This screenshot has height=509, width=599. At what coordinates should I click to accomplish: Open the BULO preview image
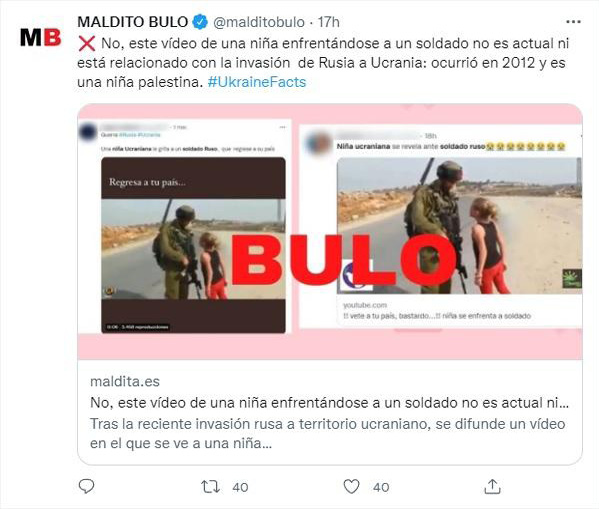(x=330, y=232)
